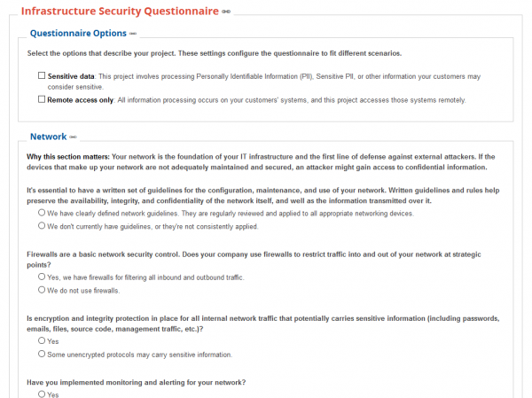Click the bold 'Sensitive data' label text

(71, 77)
